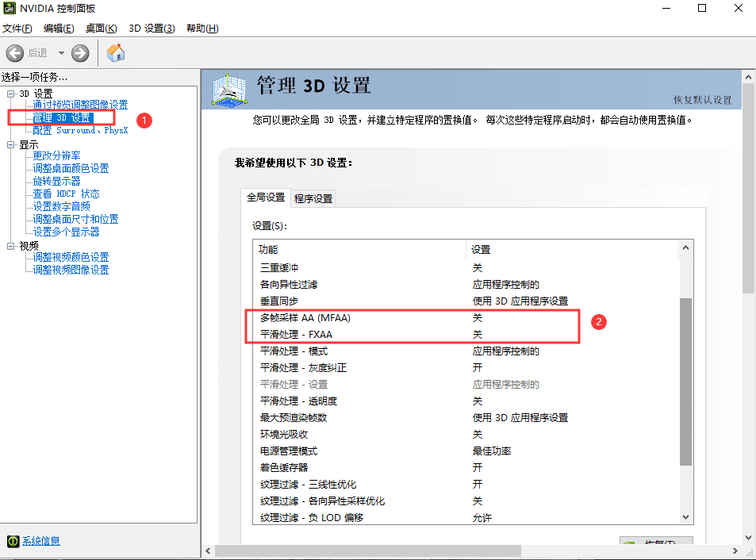Viewport: 756px width, 560px height.
Task: Select the 三重缓冲 setting row
Action: 466,267
